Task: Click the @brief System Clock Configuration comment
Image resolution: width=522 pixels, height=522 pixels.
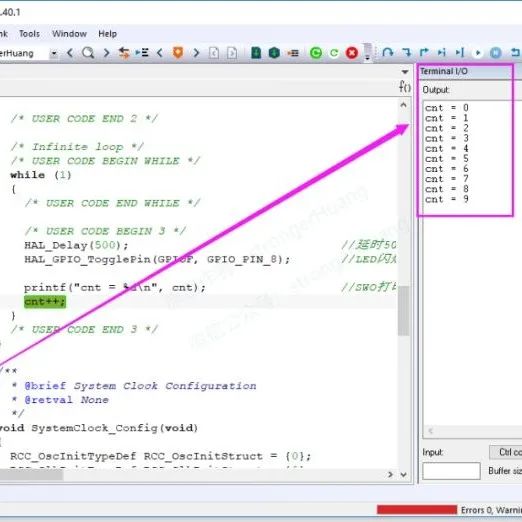Action: [140, 386]
